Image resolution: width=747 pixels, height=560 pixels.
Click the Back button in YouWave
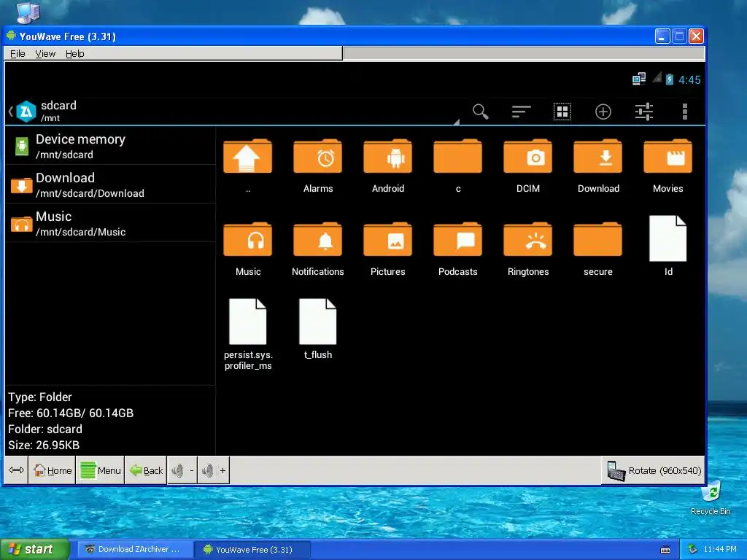click(x=146, y=470)
